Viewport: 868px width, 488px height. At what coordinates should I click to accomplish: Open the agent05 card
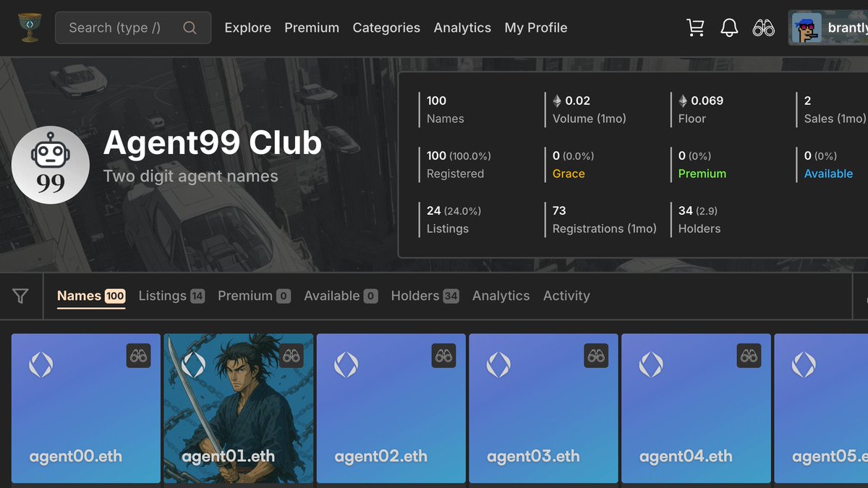click(821, 408)
